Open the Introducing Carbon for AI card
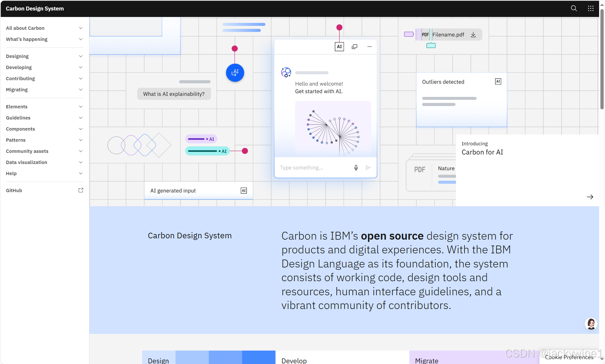Viewport: 605px width, 364px height. (x=527, y=170)
